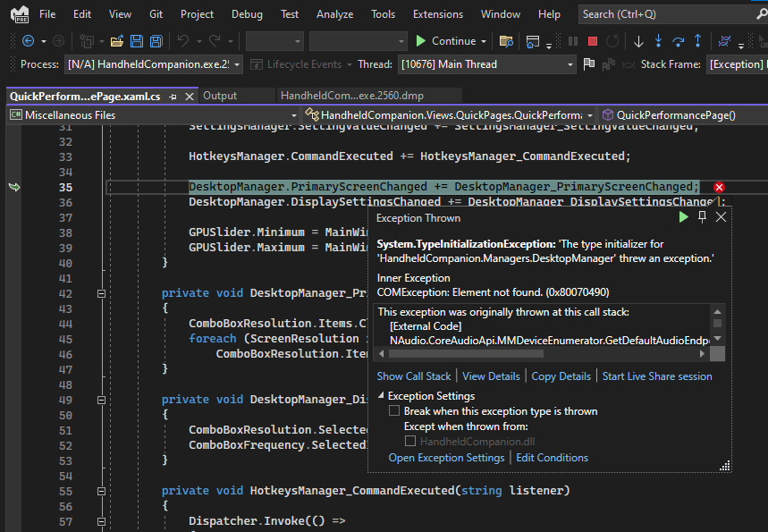Click the search magnifier icon
Image resolution: width=768 pixels, height=532 pixels.
point(762,14)
